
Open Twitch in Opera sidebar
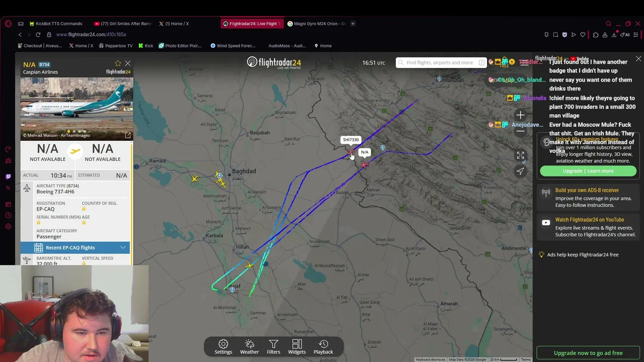[8, 176]
